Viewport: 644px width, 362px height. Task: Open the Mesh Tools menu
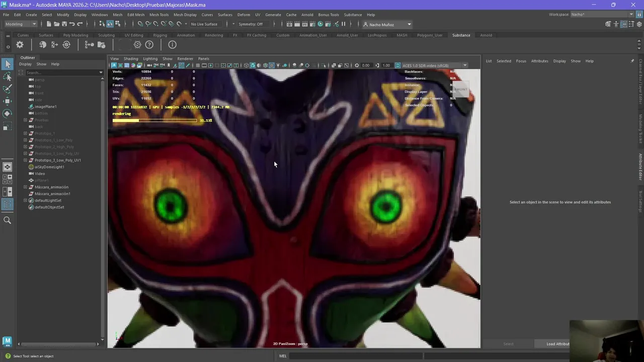[x=159, y=15]
